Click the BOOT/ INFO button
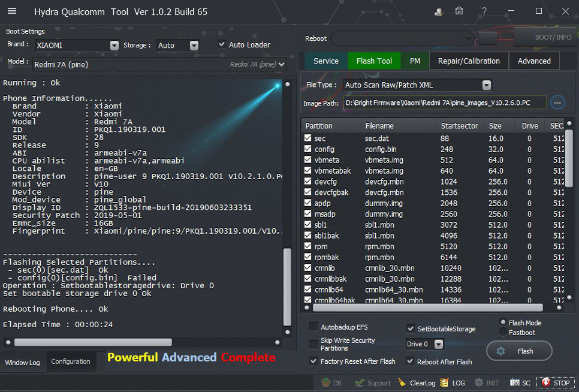 (546, 37)
